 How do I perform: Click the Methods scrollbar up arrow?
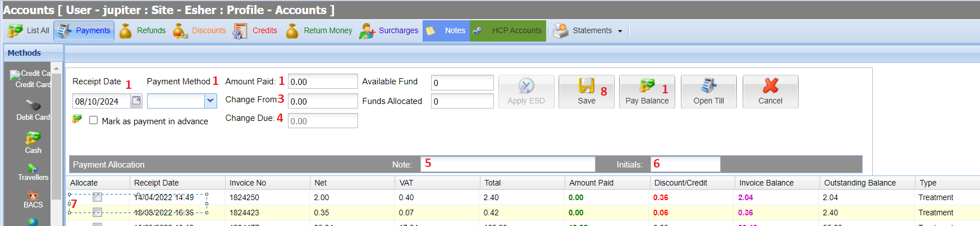[x=56, y=67]
